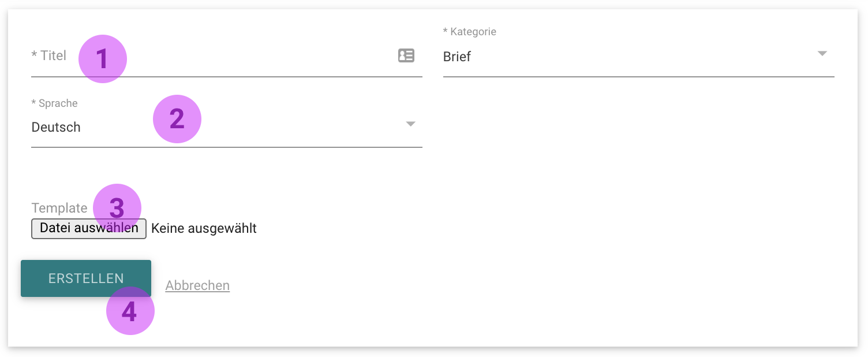This screenshot has width=868, height=357.
Task: Click the purple annotation marker 3
Action: [x=117, y=208]
